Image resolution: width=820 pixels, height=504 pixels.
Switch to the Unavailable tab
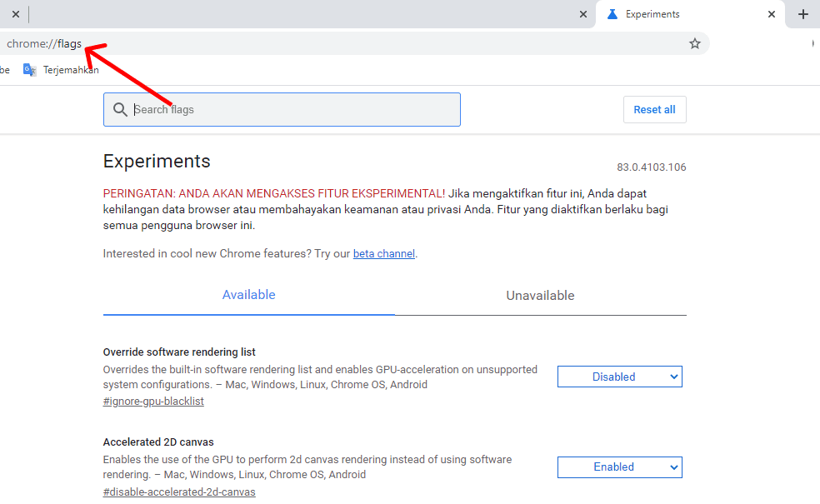[x=540, y=295]
